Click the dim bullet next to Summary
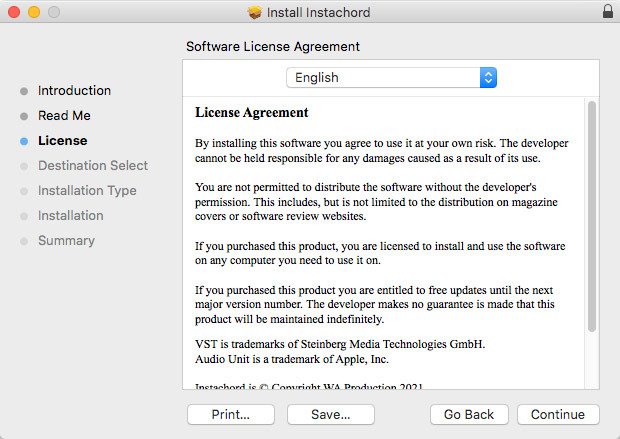 pos(23,241)
